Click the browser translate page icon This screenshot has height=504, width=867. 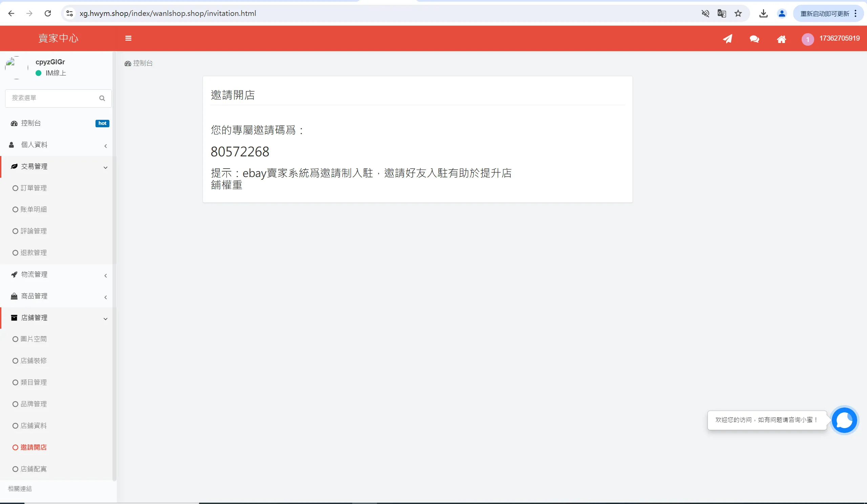click(721, 14)
